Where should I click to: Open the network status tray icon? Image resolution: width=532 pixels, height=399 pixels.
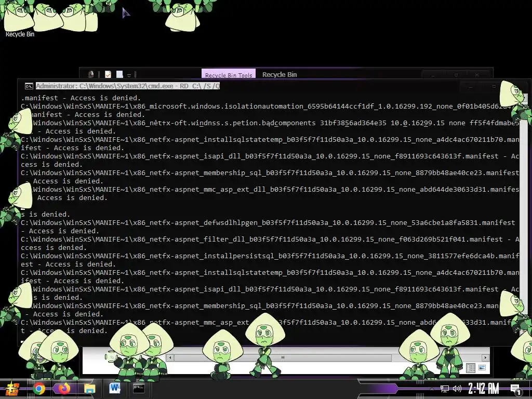click(444, 389)
